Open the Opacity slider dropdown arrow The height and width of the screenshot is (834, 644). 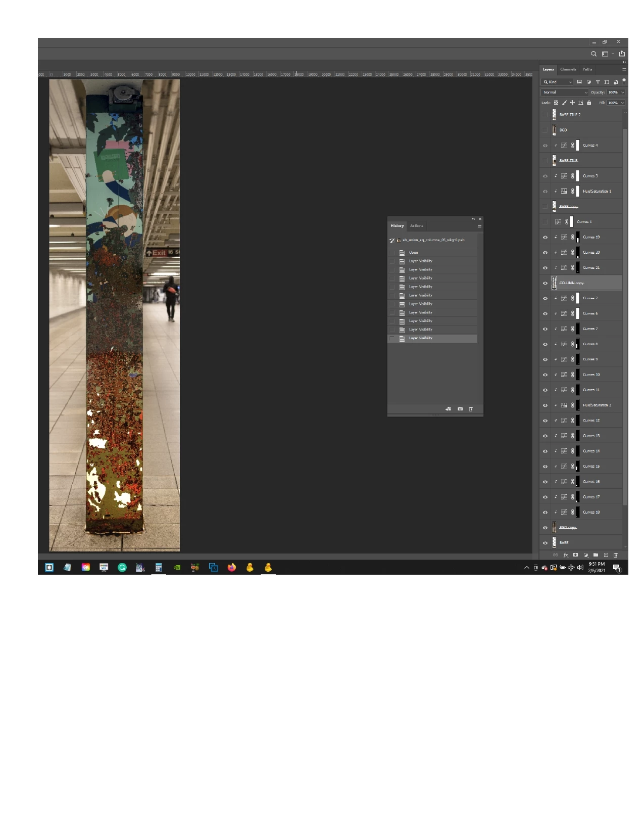623,92
